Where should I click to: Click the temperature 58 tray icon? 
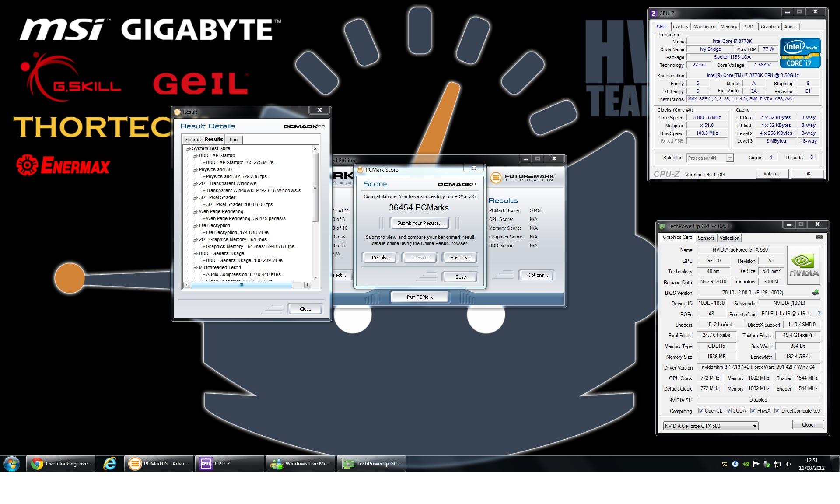point(724,464)
